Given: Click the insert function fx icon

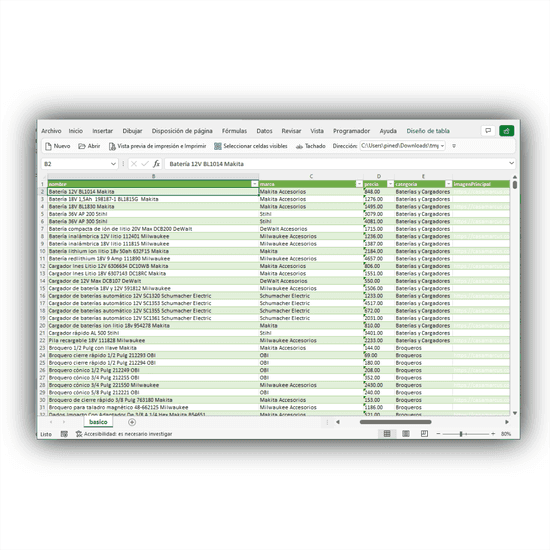Looking at the screenshot, I should point(156,164).
